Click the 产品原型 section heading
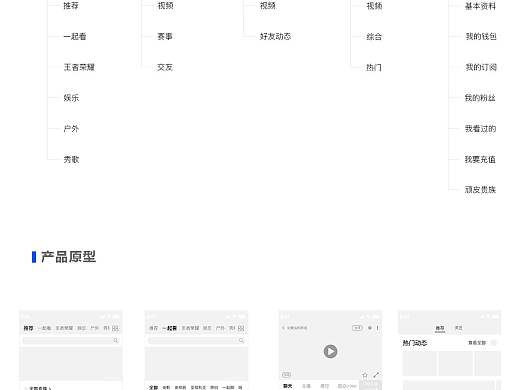Screen dimensions: 520x390 coord(68,257)
